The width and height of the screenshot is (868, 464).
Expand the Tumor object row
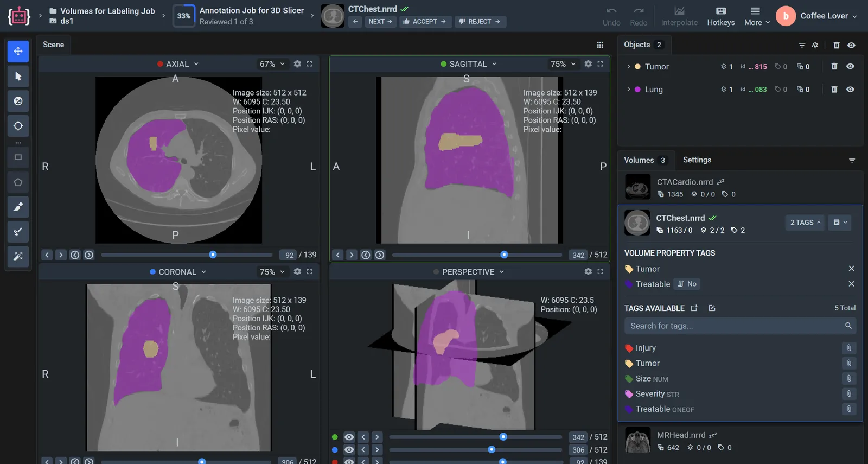pos(628,67)
